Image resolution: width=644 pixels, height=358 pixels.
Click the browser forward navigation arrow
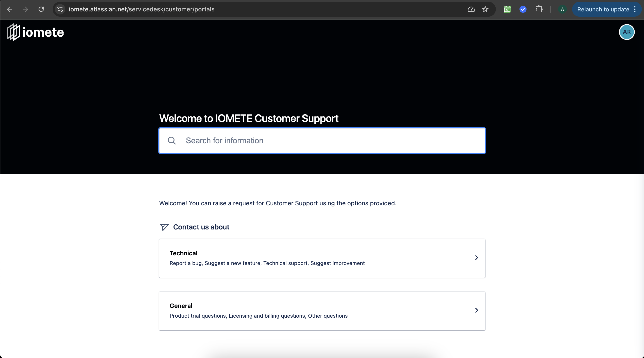(26, 9)
